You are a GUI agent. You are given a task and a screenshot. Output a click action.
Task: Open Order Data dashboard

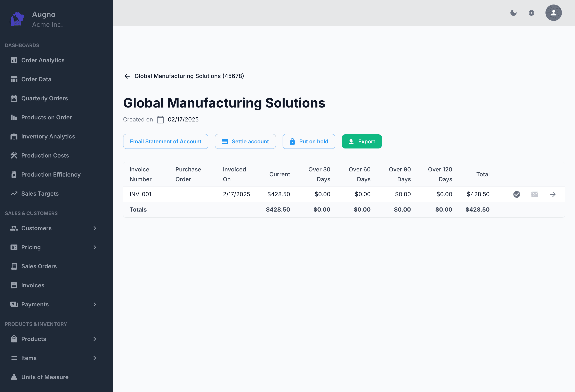coord(36,79)
